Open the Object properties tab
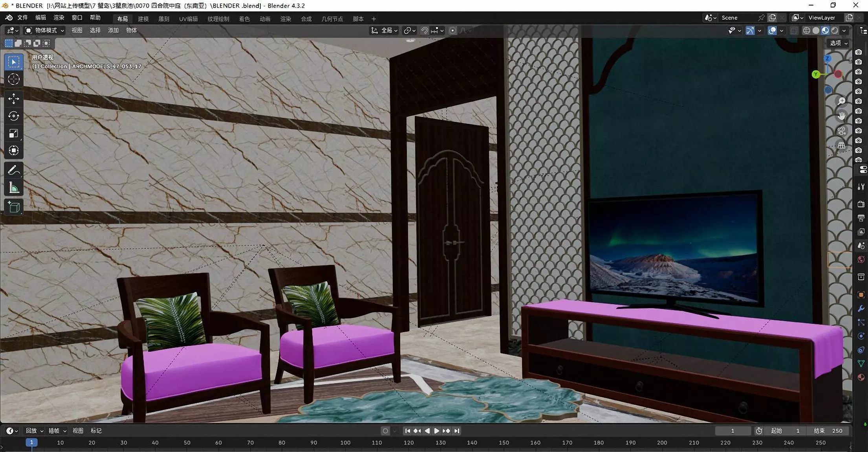The image size is (868, 452). click(861, 295)
